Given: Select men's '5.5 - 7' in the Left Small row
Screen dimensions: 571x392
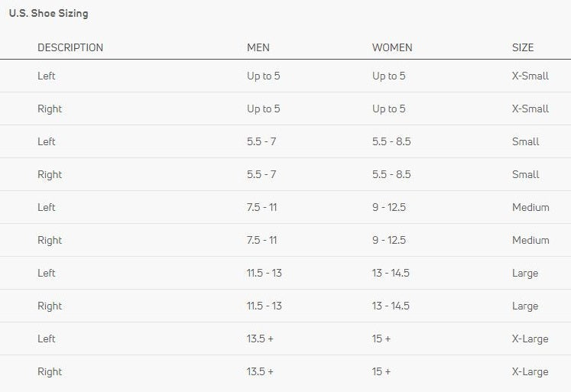Looking at the screenshot, I should coord(261,141).
